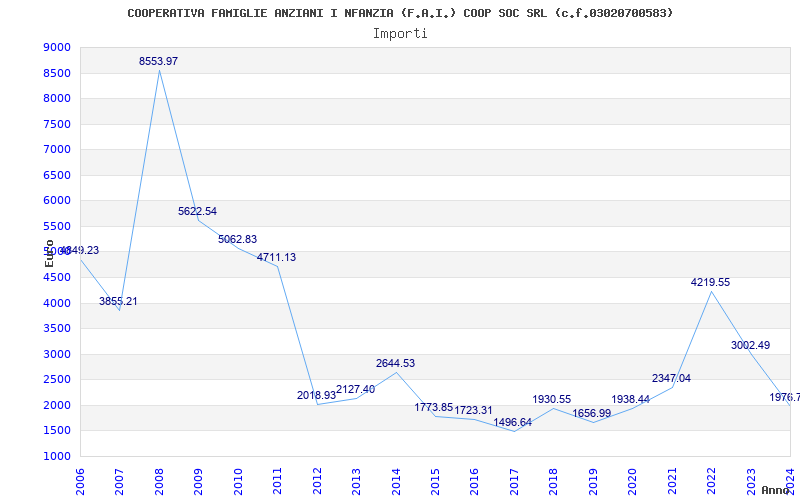Select the 2012 year axis label
The image size is (800, 500).
317,482
